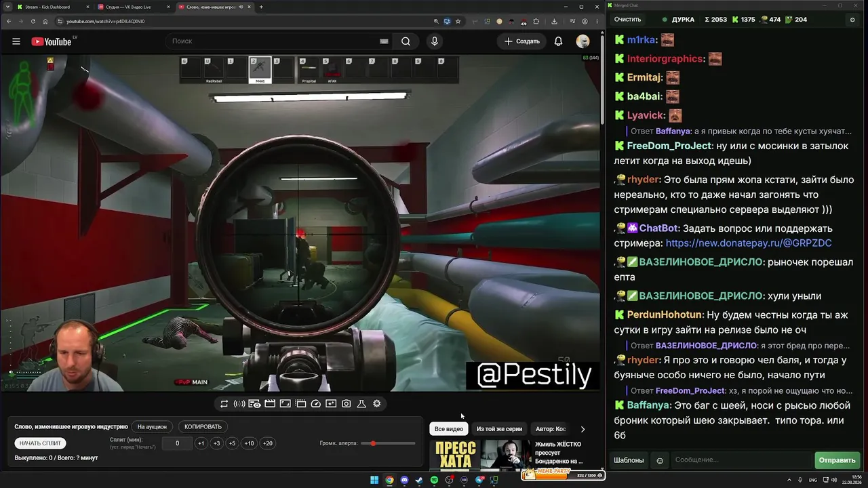Image resolution: width=868 pixels, height=488 pixels.
Task: Click the "FreeDom_ProJect" chat username
Action: click(669, 146)
